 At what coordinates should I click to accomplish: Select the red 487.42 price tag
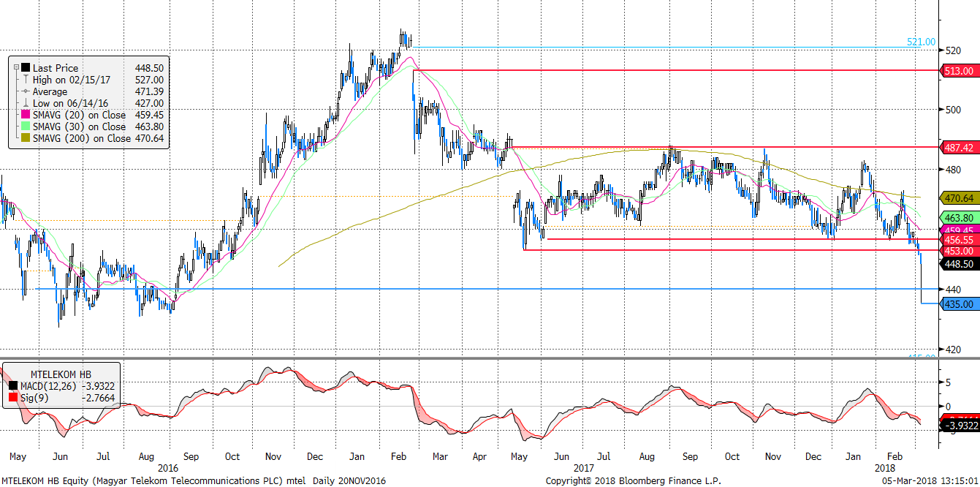[x=959, y=147]
